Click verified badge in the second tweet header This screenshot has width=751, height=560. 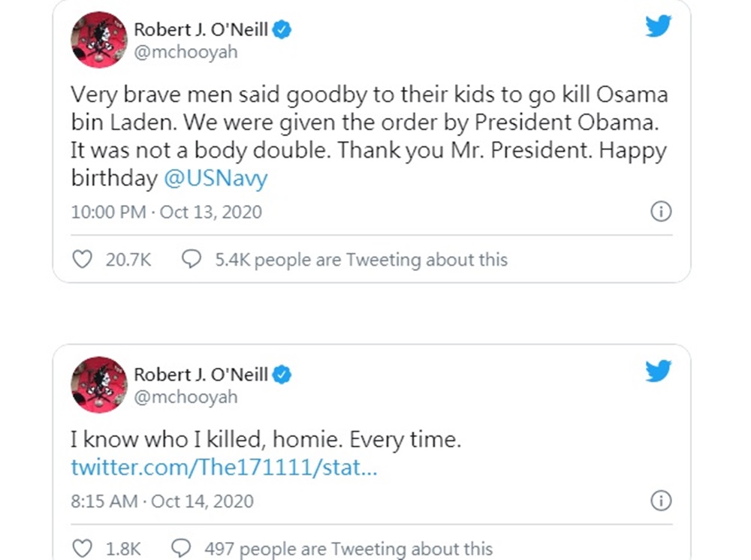pyautogui.click(x=282, y=375)
